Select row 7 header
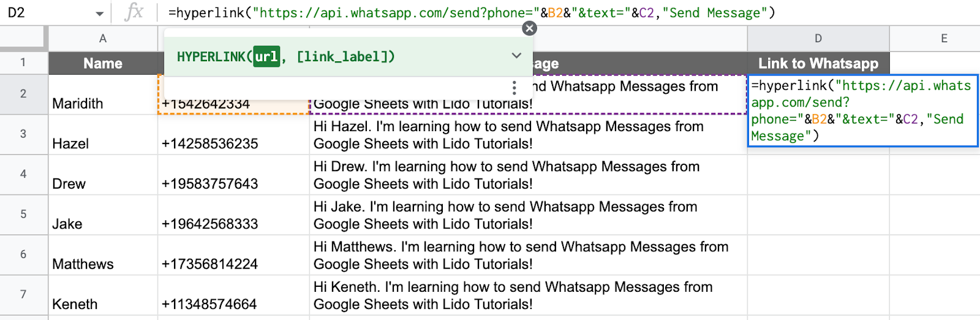The height and width of the screenshot is (320, 980). point(23,295)
